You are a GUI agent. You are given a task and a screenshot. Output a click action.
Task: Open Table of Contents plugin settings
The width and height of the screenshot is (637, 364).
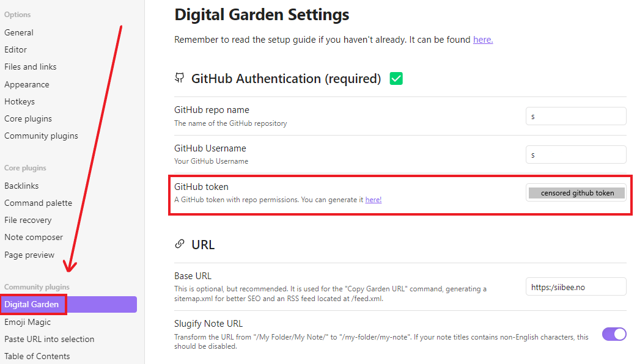click(37, 356)
